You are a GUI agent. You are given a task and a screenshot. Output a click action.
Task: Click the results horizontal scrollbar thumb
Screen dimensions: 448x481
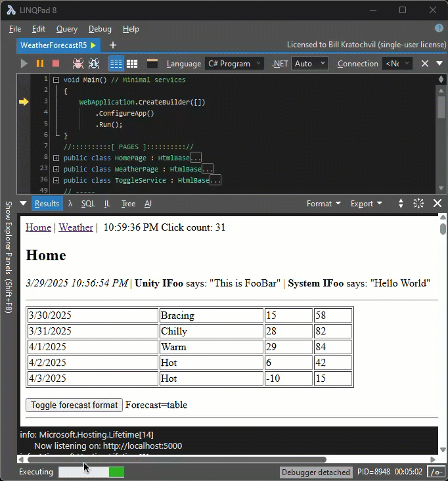click(x=177, y=459)
